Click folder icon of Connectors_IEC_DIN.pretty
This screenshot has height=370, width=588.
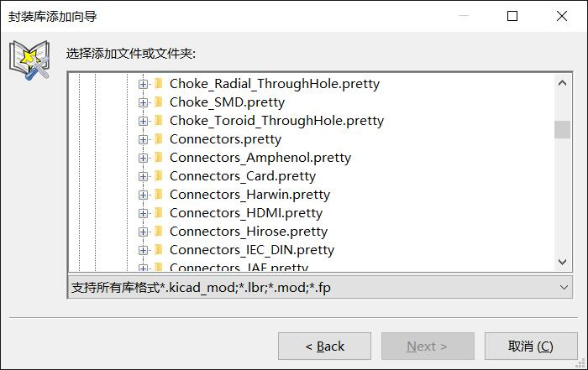[x=159, y=249]
